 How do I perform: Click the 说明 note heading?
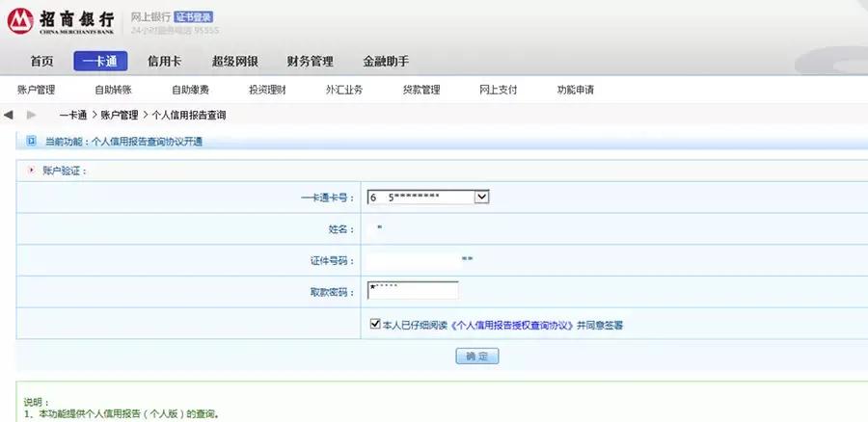(x=37, y=402)
